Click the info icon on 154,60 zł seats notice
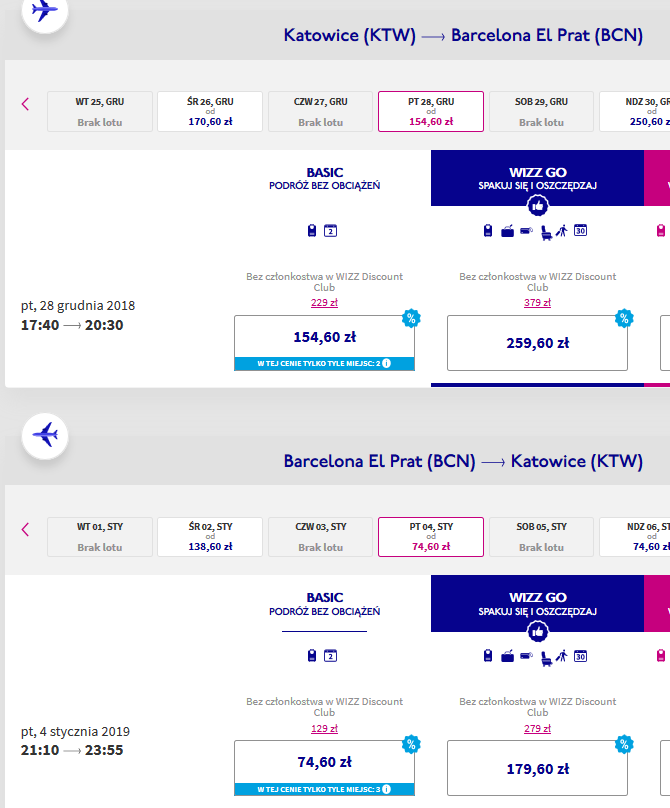The height and width of the screenshot is (808, 670). tap(387, 363)
